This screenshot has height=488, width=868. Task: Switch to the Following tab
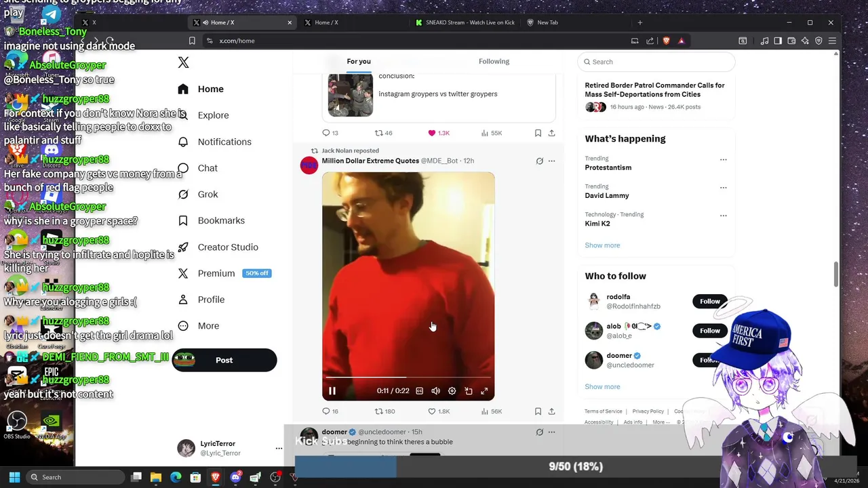[494, 62]
